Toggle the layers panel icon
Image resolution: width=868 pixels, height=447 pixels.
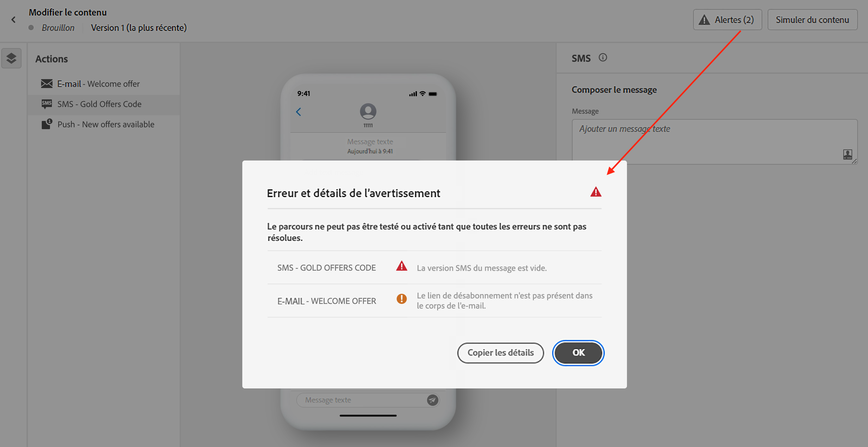(x=11, y=58)
